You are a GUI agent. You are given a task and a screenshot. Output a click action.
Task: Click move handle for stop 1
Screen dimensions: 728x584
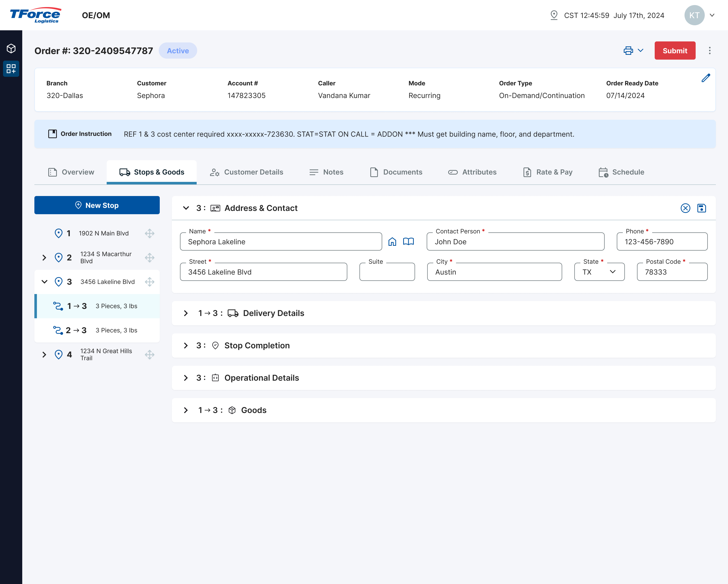click(150, 233)
